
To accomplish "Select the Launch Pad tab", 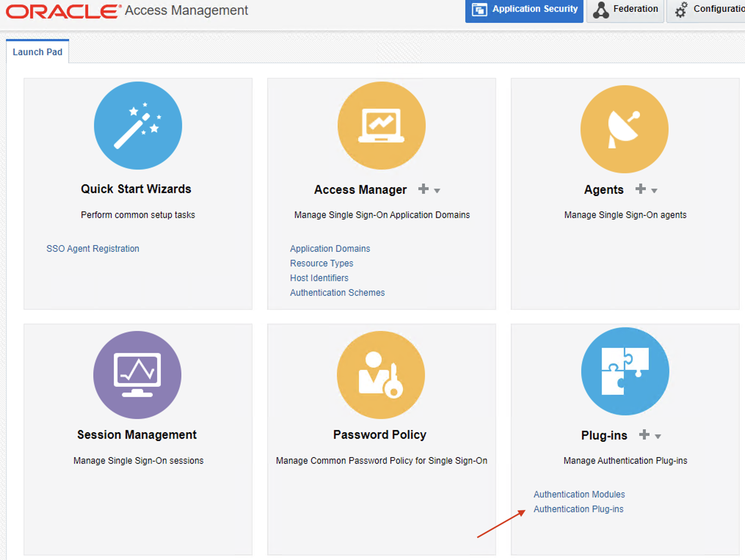I will [37, 52].
